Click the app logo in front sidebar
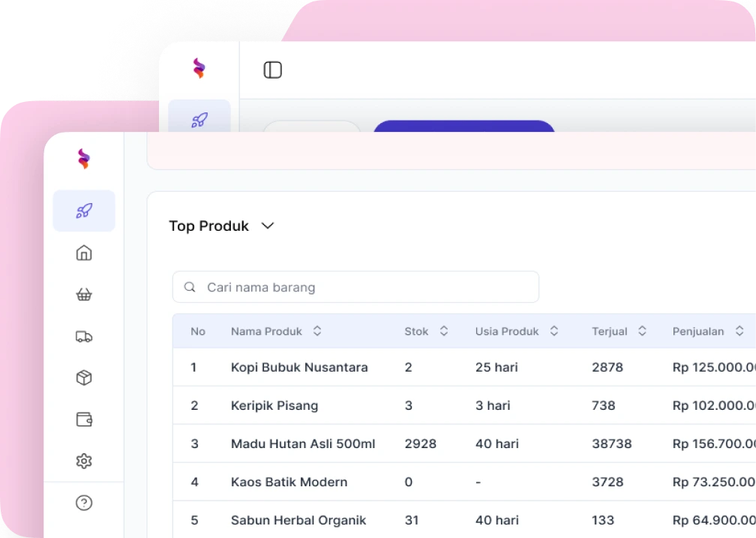The image size is (756, 538). [84, 158]
